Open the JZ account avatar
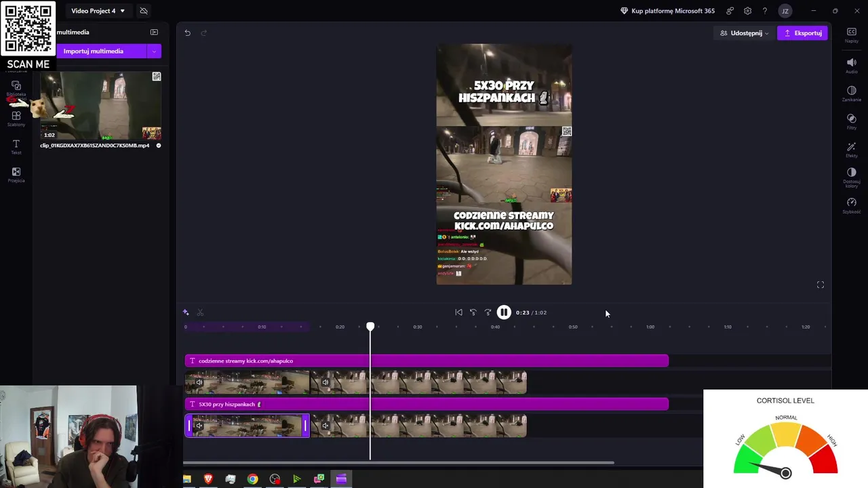 click(x=785, y=11)
